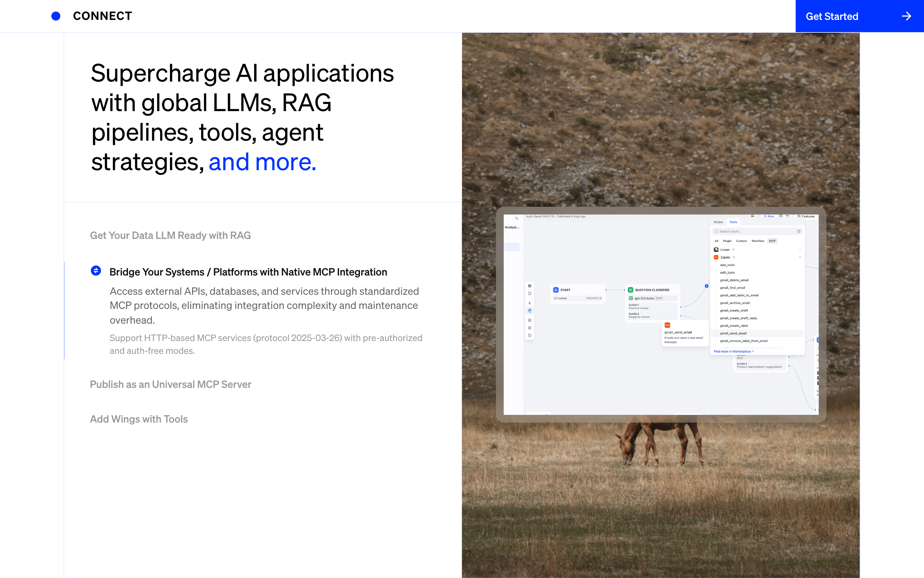Click the START node home icon
924x578 pixels.
(556, 290)
